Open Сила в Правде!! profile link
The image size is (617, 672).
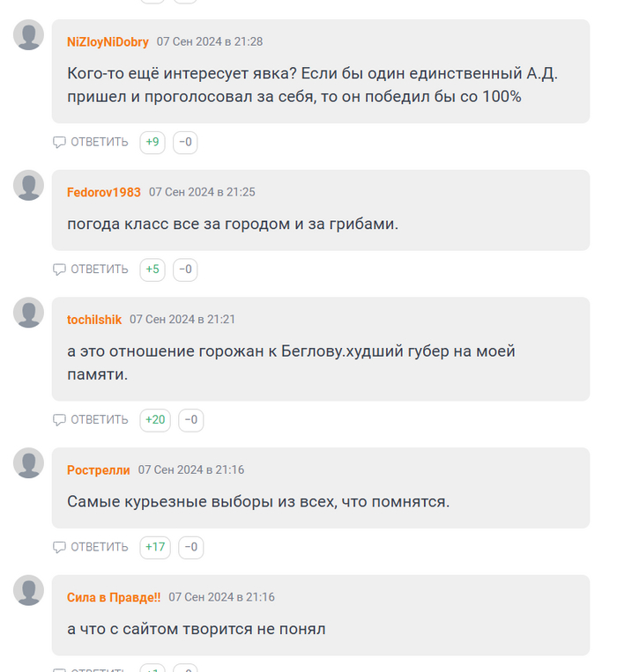[114, 597]
